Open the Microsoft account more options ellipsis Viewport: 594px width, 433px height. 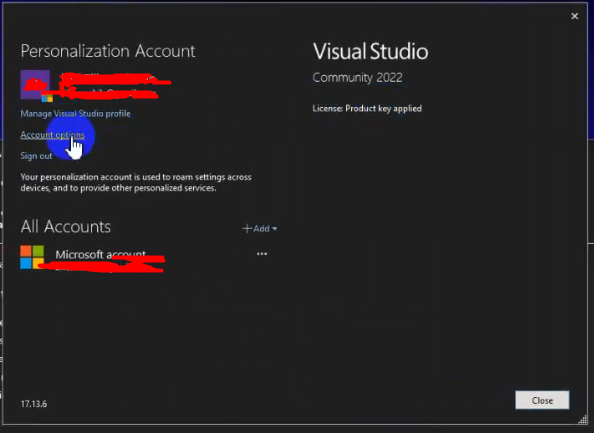click(x=262, y=254)
